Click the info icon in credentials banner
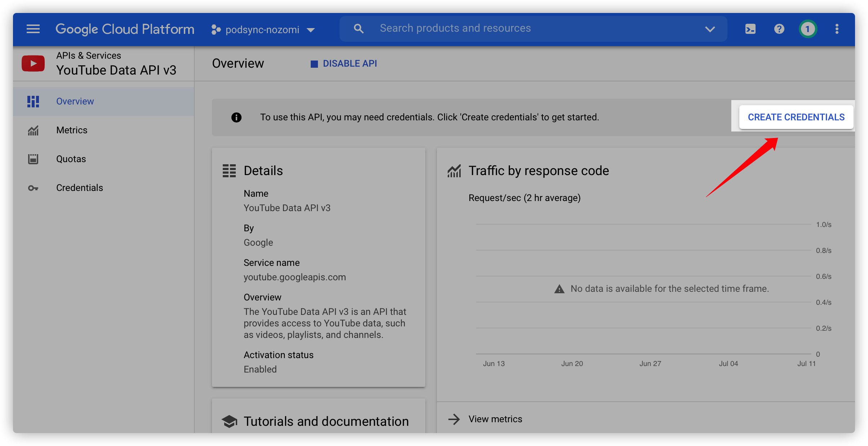Viewport: 868px width, 446px height. (236, 117)
